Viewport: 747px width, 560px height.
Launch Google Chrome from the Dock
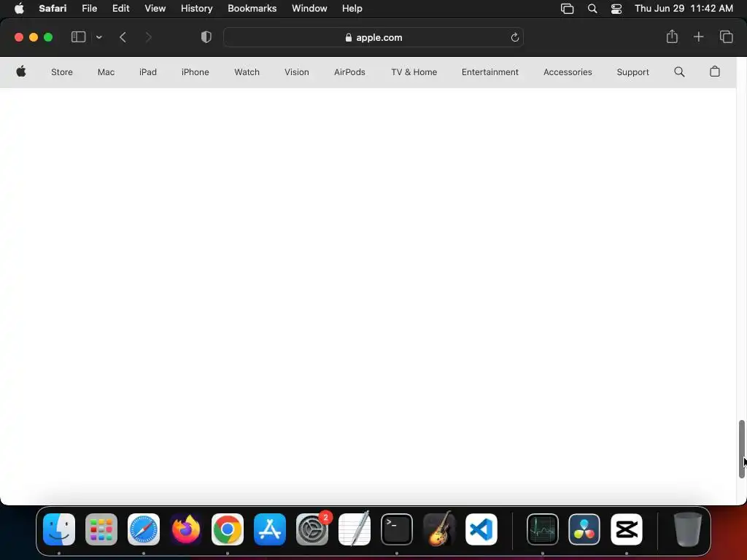[228, 529]
